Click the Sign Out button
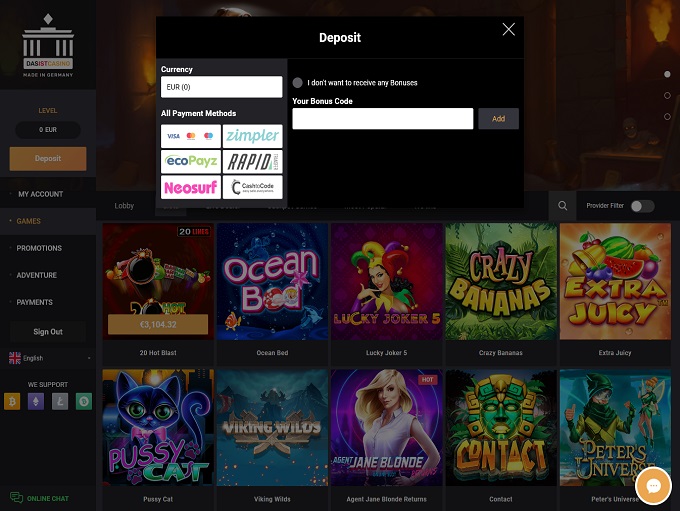The height and width of the screenshot is (511, 680). point(48,332)
